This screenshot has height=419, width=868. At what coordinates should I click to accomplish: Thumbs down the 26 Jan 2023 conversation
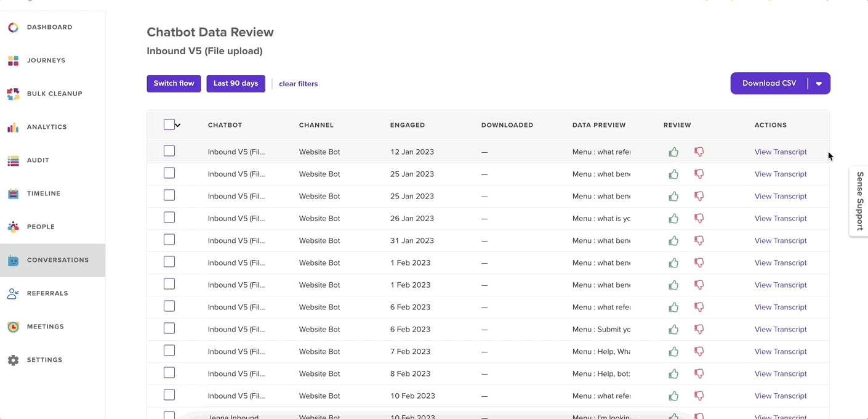click(699, 218)
